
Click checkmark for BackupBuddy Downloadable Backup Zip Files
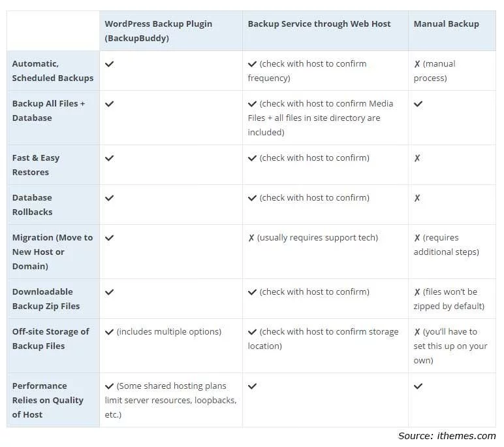[109, 292]
